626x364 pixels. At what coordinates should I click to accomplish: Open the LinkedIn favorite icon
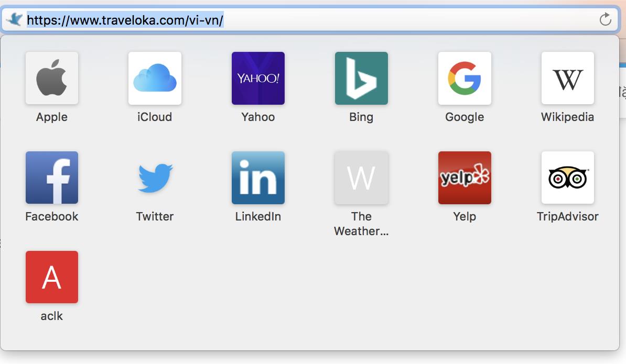(x=258, y=178)
